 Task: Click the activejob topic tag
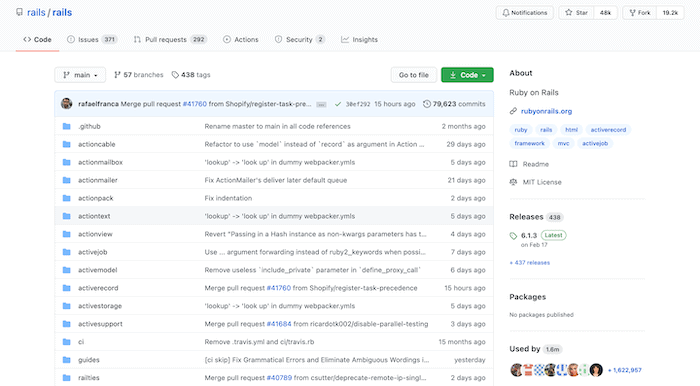click(595, 143)
